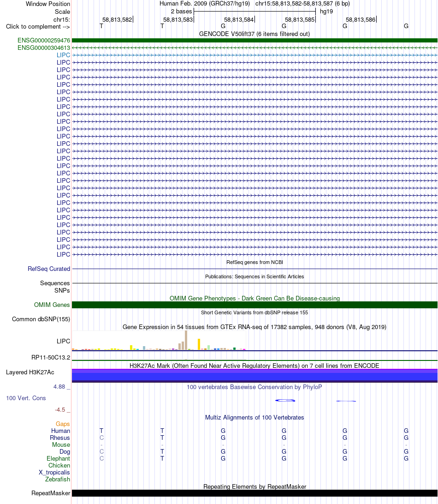Click the thicker blue PhyloP conservation mark
Viewport: 438px width, 504px height.
click(285, 400)
